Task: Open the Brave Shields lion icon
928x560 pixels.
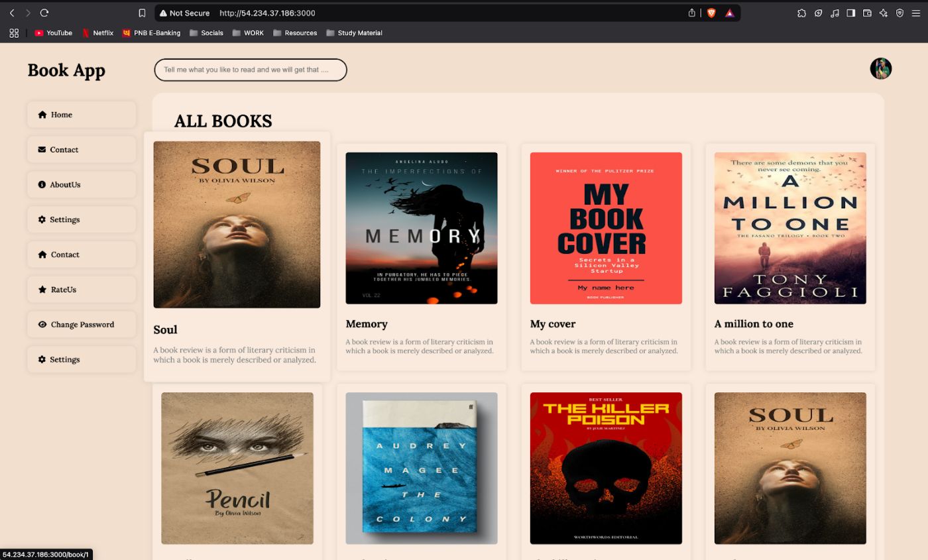Action: pyautogui.click(x=711, y=13)
